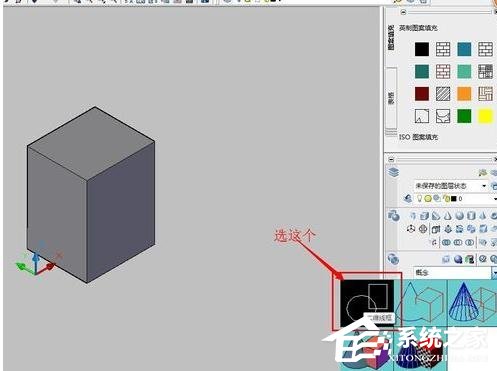
Task: Pick the light green-teal fill swatch
Action: coord(464,71)
